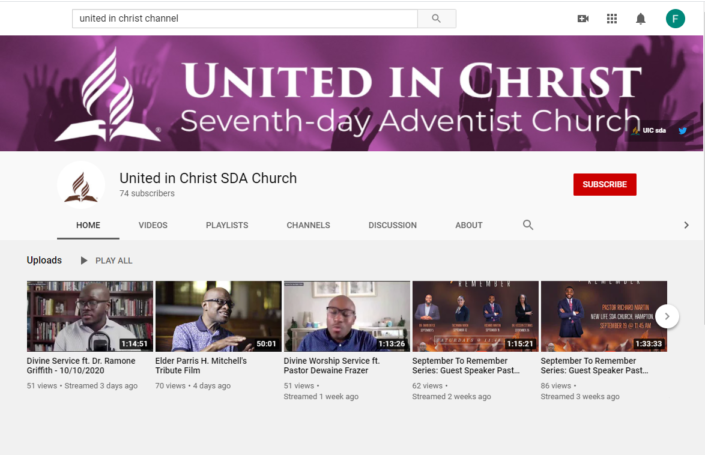This screenshot has height=455, width=705.
Task: Click the Play All triangle icon
Action: 84,260
